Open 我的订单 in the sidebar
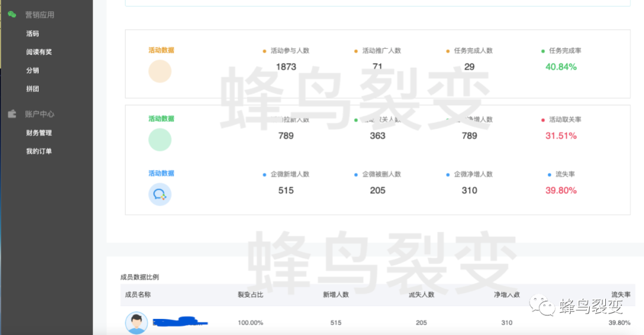Viewport: 644px width, 335px height. [39, 151]
